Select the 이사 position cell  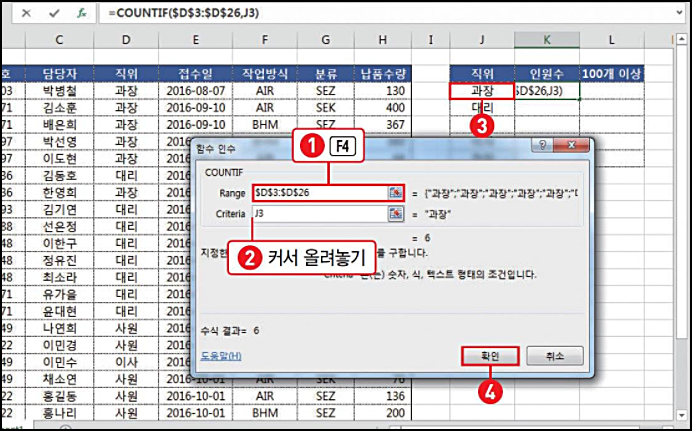pyautogui.click(x=126, y=362)
